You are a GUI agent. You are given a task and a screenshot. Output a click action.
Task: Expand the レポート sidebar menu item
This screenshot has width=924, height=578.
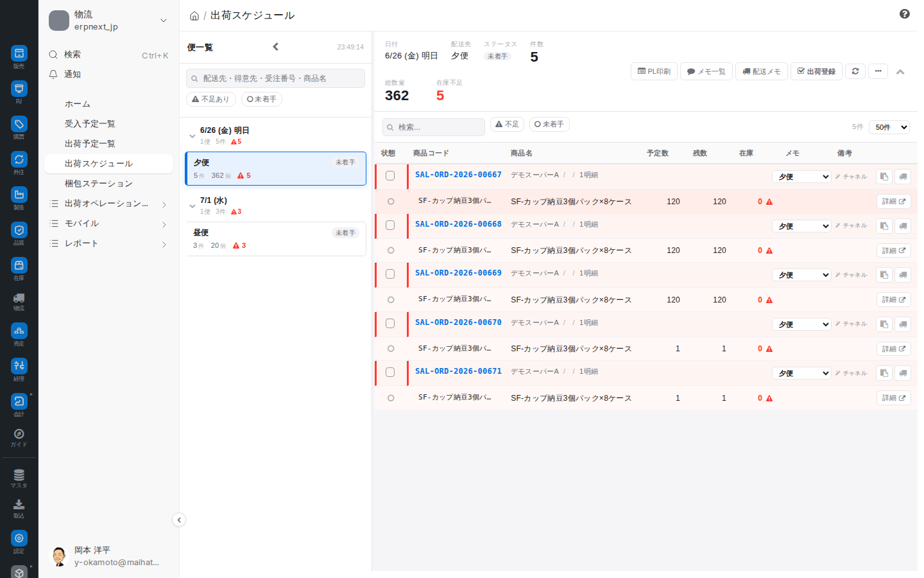coord(108,243)
